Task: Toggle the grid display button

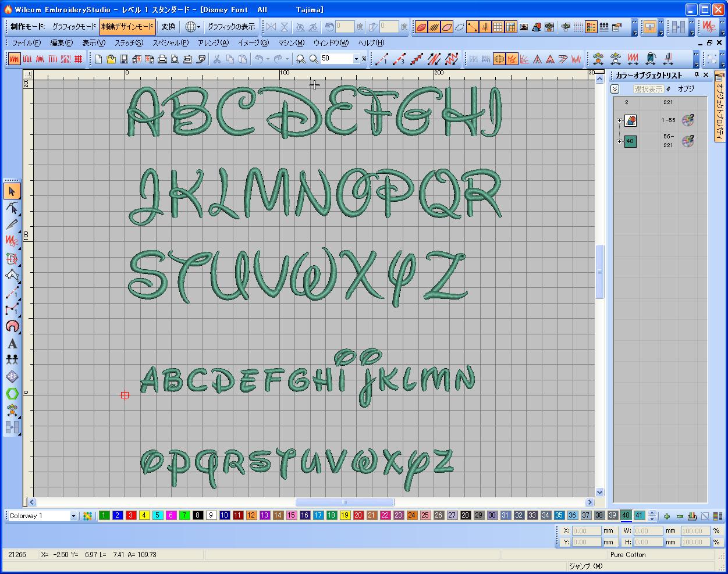Action: tap(498, 27)
